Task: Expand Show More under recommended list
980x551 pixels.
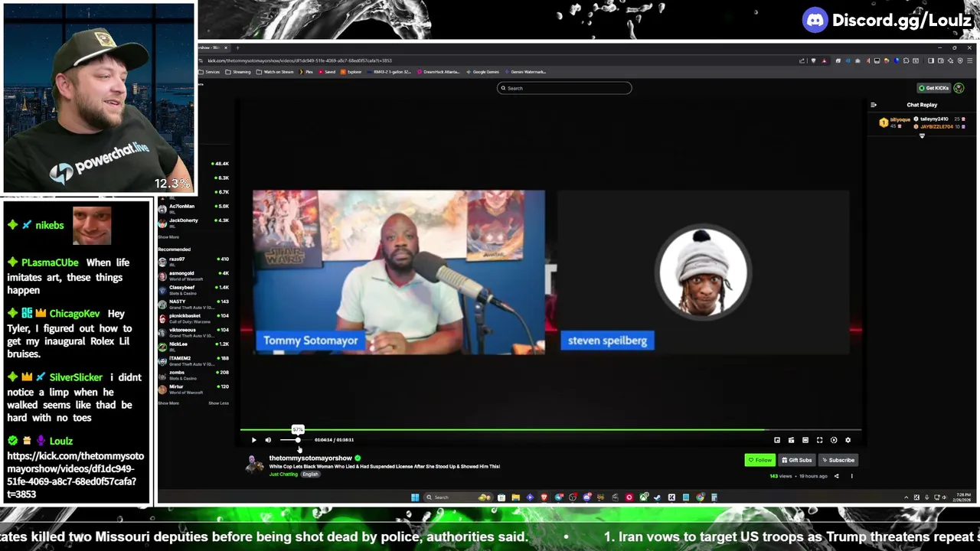Action: (x=168, y=403)
